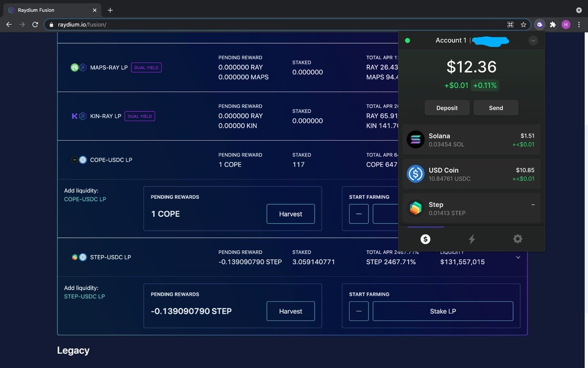The image size is (588, 368).
Task: Expand the Account 1 wallet dropdown
Action: [533, 41]
